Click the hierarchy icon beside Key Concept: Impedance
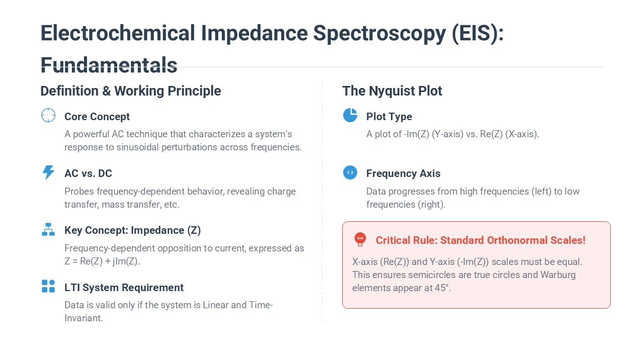This screenshot has width=644, height=362. (48, 229)
